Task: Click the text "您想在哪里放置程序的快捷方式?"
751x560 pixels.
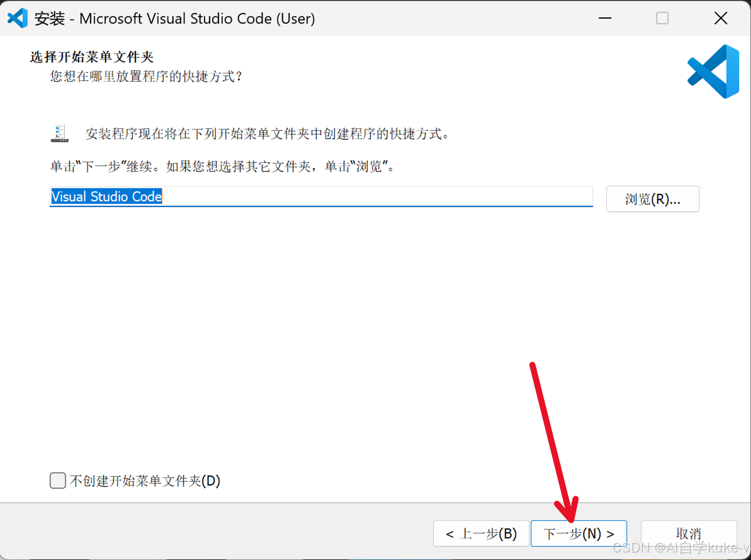Action: [146, 77]
